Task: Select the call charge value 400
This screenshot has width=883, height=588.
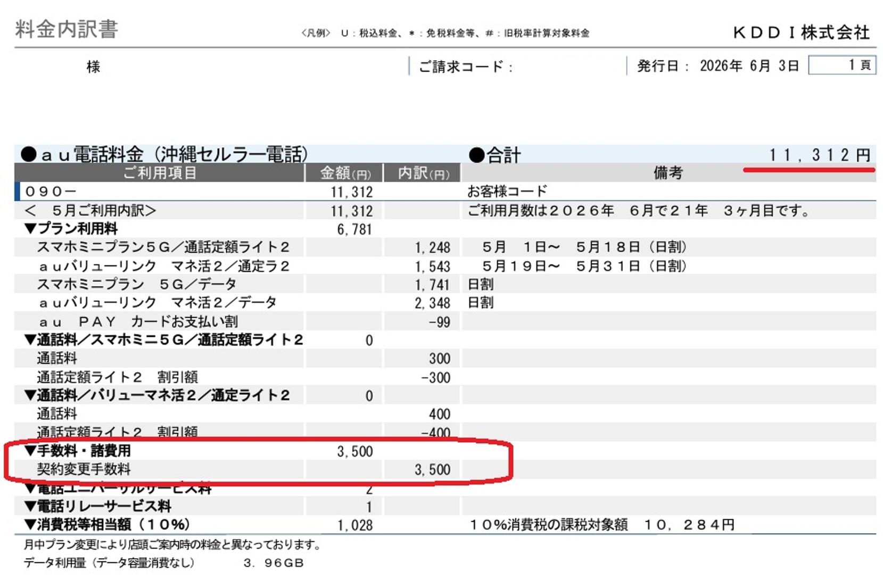Action: click(440, 415)
